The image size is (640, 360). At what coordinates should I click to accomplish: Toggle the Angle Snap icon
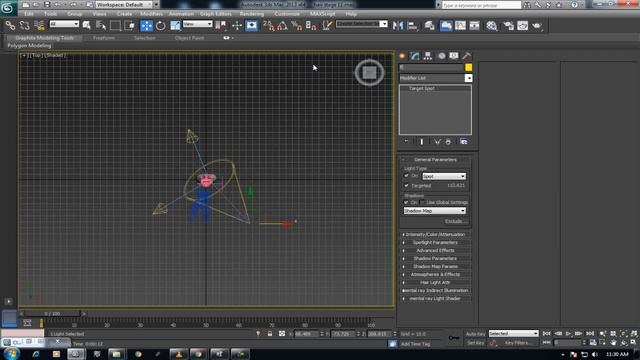click(282, 26)
